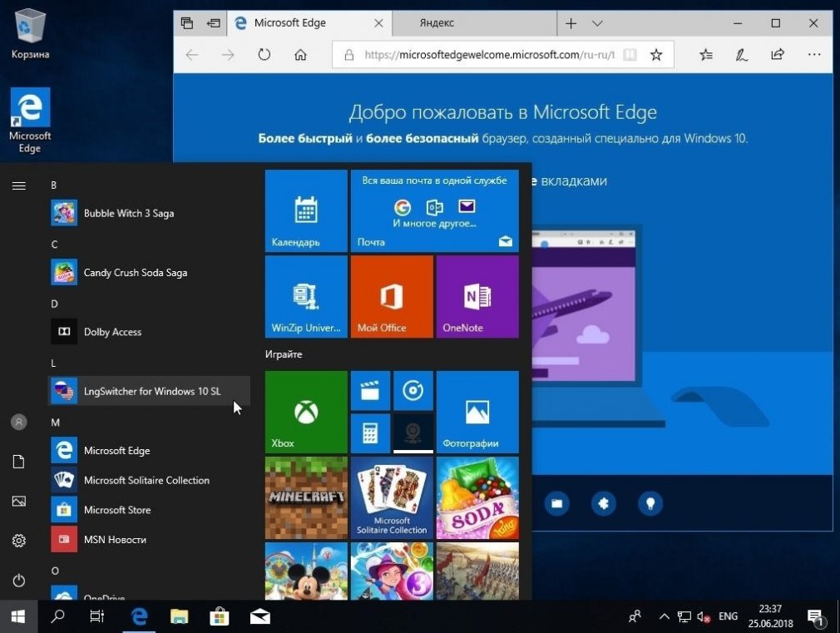This screenshot has width=840, height=633.
Task: Open the Календарь tile
Action: pos(306,210)
